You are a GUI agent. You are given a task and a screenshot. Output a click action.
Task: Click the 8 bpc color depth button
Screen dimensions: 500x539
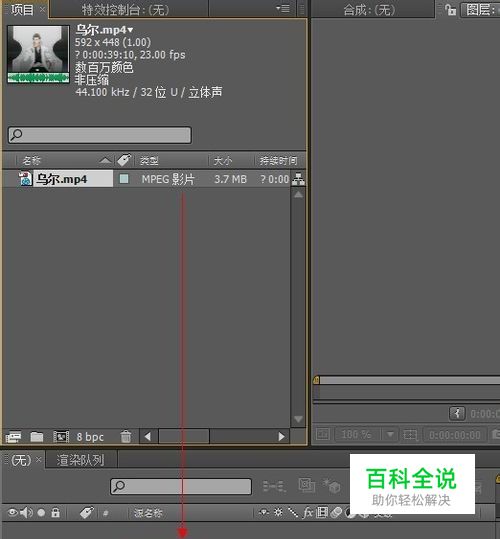[90, 437]
